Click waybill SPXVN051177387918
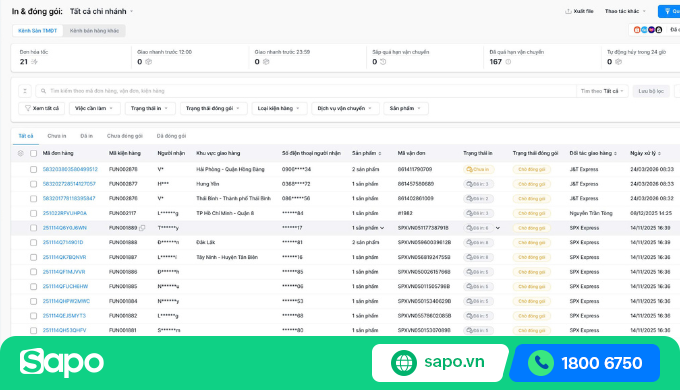Viewport: 680px width, 390px height. (x=423, y=228)
